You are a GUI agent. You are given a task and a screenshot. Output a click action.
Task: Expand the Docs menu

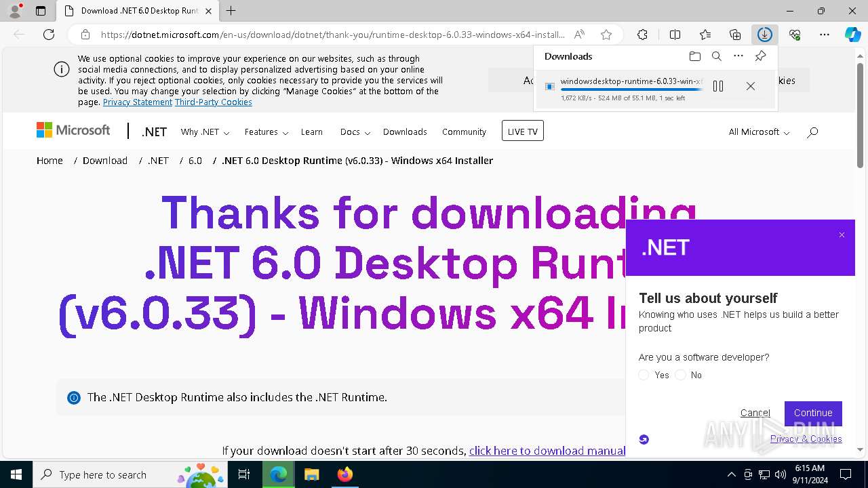click(355, 132)
